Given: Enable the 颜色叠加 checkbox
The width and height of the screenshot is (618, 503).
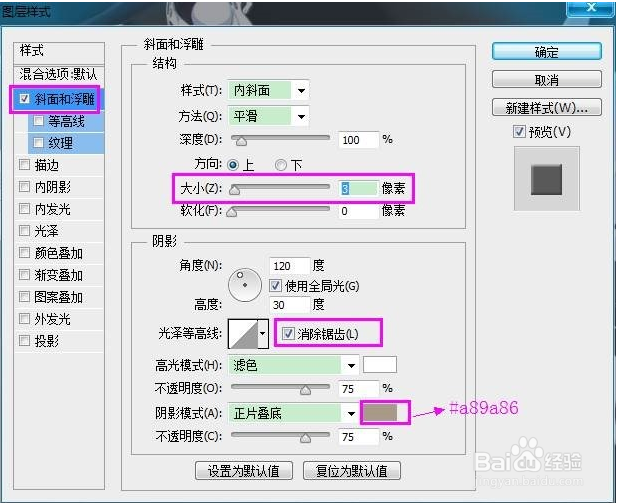Looking at the screenshot, I should coord(24,252).
